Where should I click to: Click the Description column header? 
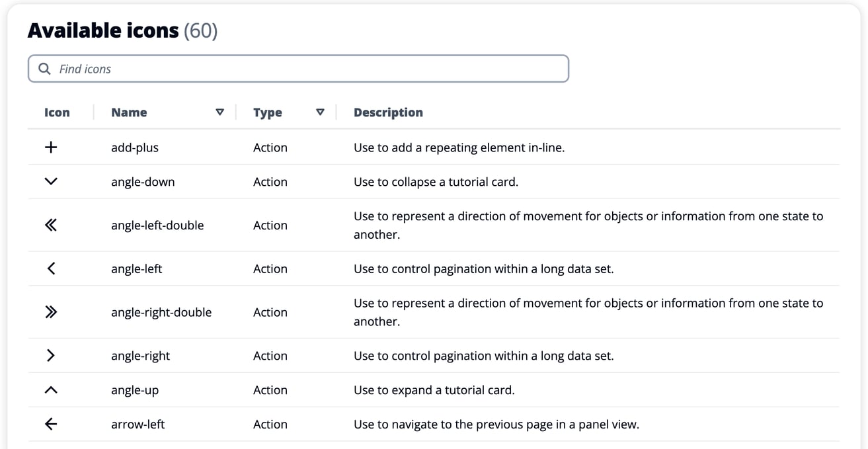point(388,112)
